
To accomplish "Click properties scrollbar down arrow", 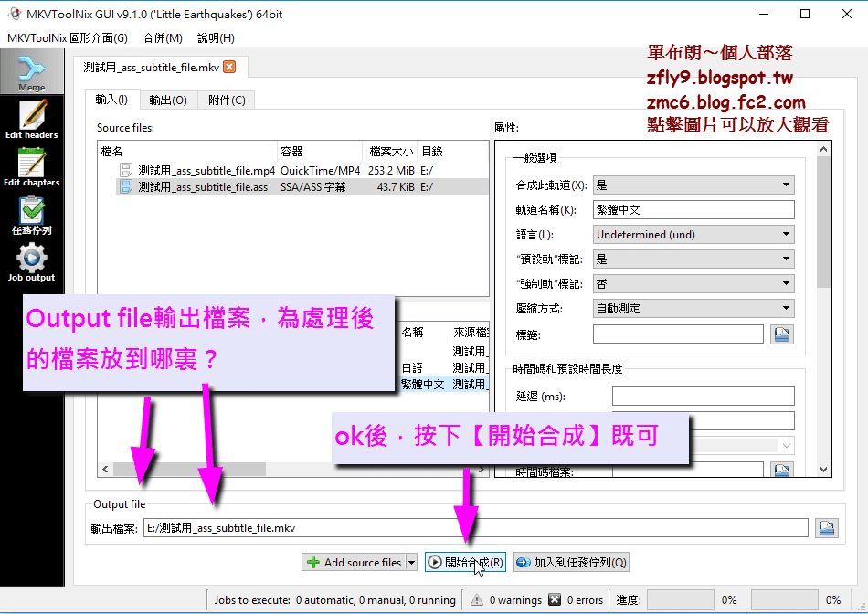I will [x=823, y=470].
